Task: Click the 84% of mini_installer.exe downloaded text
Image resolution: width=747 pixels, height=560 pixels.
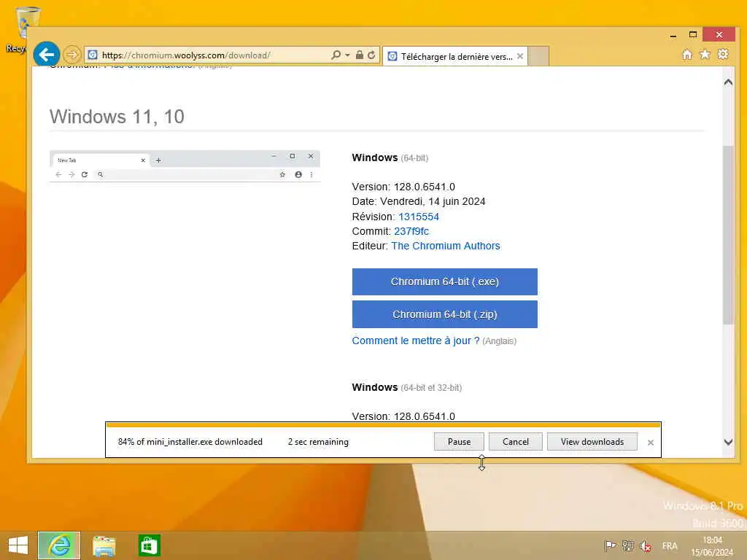Action: (190, 442)
